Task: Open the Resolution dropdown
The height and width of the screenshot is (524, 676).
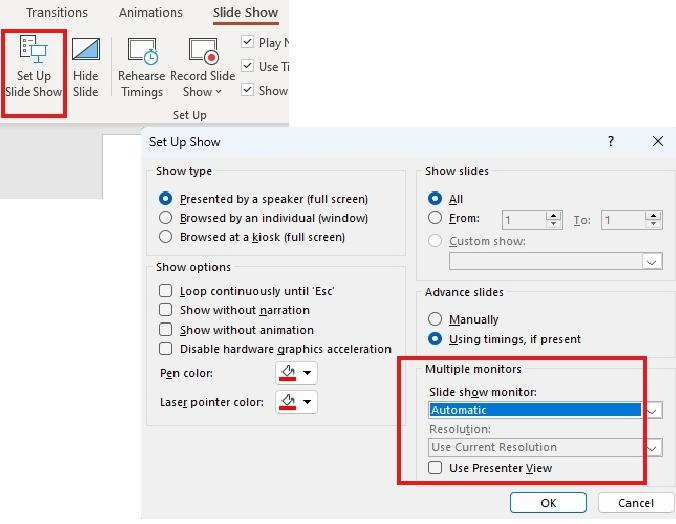Action: (653, 448)
